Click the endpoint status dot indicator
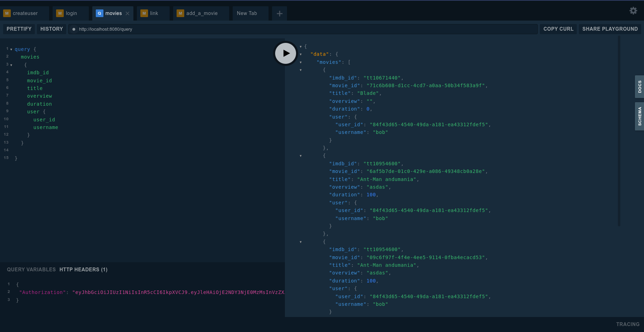 click(73, 29)
